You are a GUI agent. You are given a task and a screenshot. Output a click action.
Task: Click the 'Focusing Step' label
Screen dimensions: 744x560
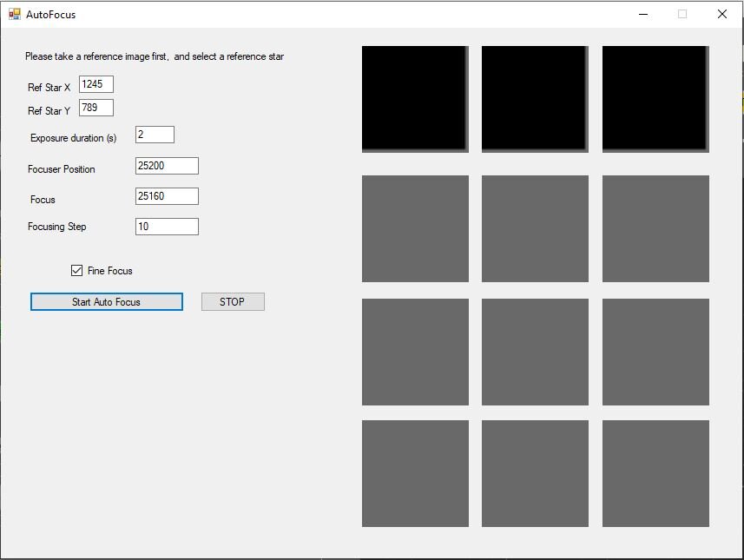pyautogui.click(x=57, y=227)
